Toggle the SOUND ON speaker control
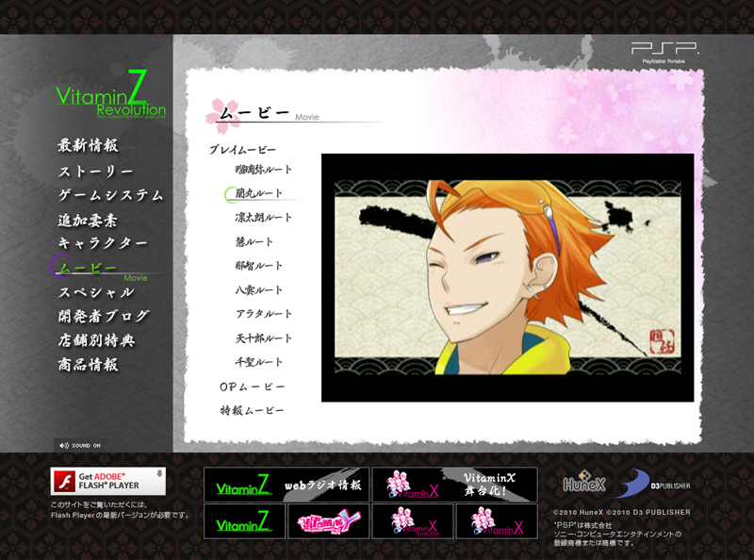 pos(80,446)
